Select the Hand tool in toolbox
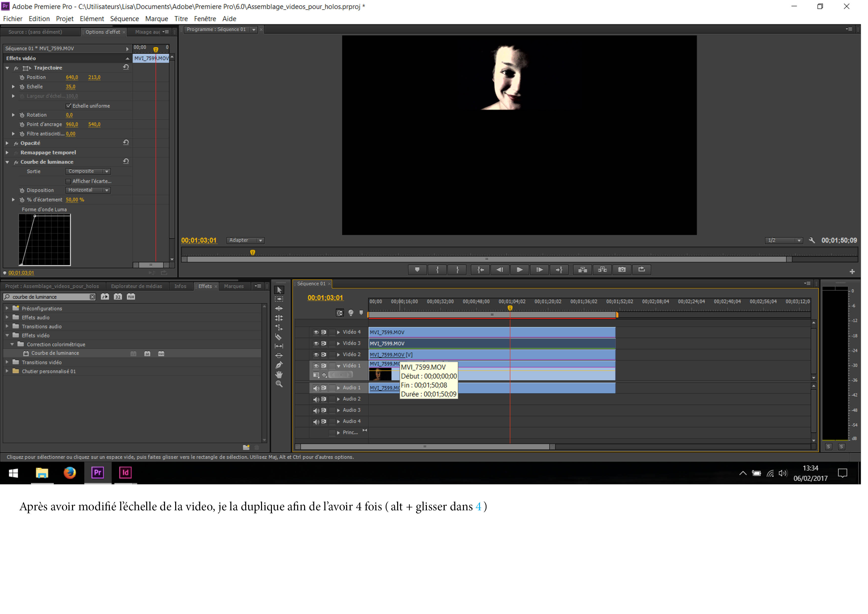 coord(279,374)
